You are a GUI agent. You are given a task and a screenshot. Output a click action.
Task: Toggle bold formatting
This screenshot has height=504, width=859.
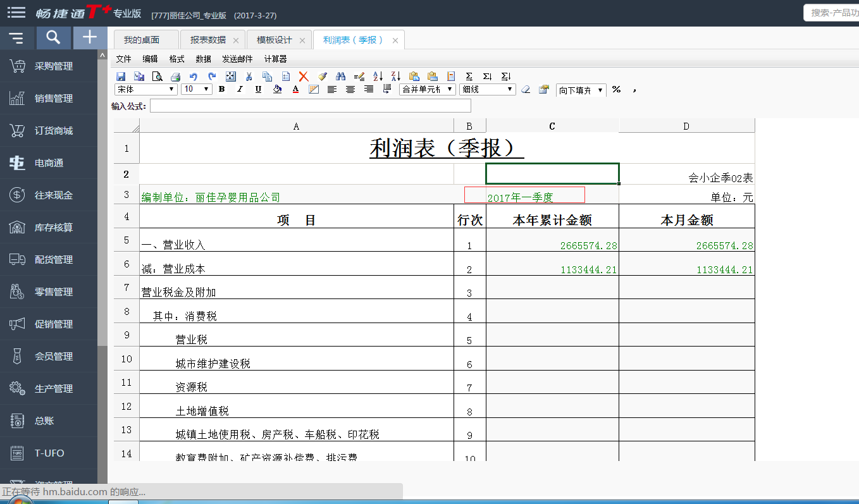point(221,89)
